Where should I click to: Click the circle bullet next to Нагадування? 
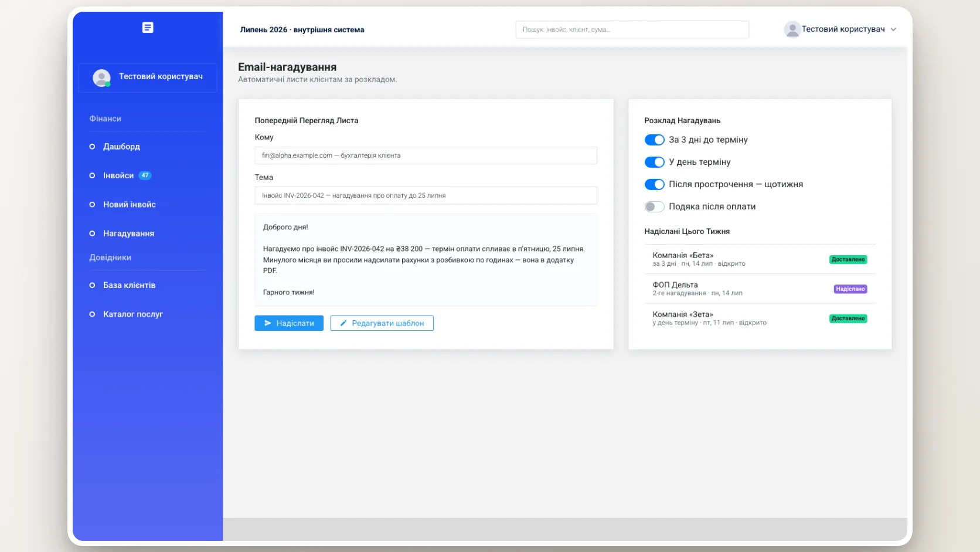(x=92, y=233)
